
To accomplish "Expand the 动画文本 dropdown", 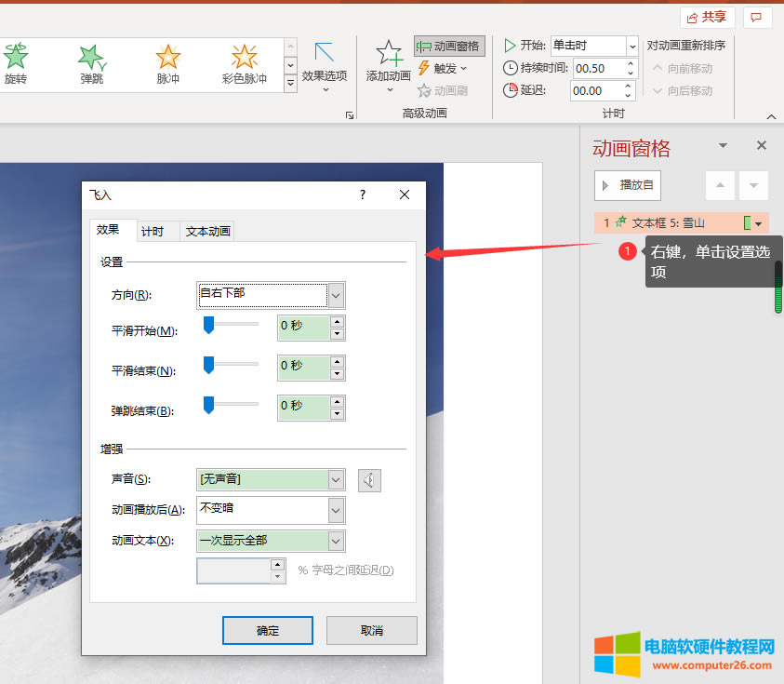I will point(337,541).
